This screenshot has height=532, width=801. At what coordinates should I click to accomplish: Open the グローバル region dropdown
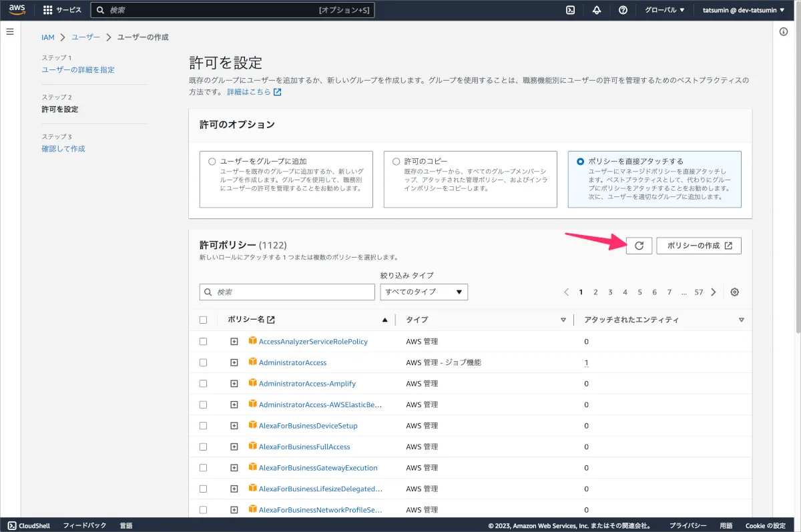(664, 10)
